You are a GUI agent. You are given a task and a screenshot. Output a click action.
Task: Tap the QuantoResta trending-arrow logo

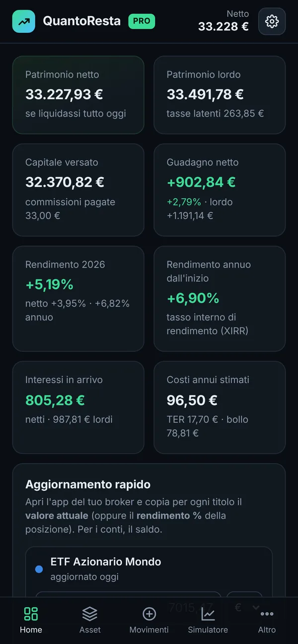(x=24, y=21)
